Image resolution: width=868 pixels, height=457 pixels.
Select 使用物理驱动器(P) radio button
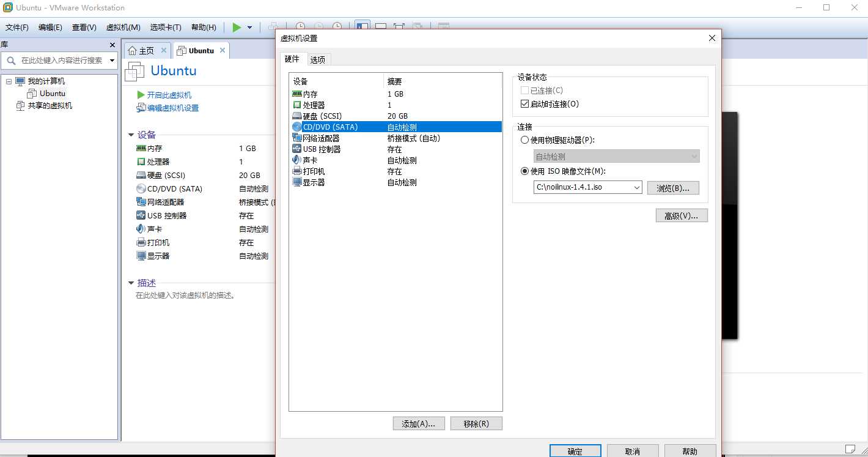click(524, 139)
